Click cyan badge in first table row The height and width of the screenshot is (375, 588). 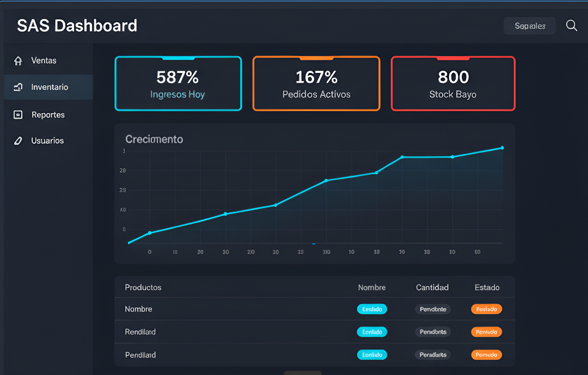tap(372, 309)
